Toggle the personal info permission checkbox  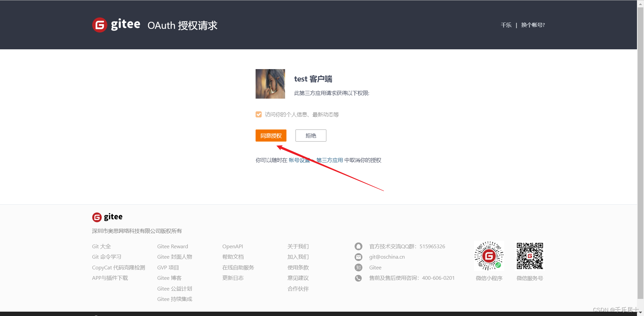click(258, 114)
